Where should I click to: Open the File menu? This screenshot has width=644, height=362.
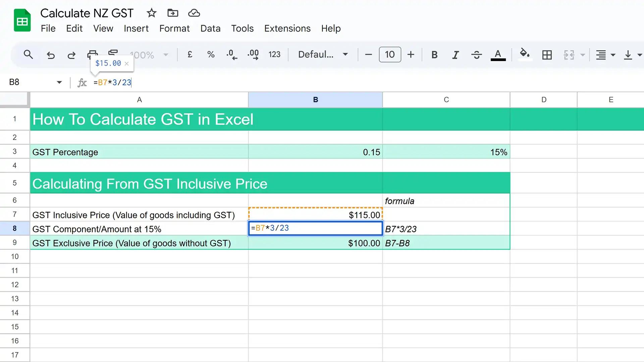48,28
